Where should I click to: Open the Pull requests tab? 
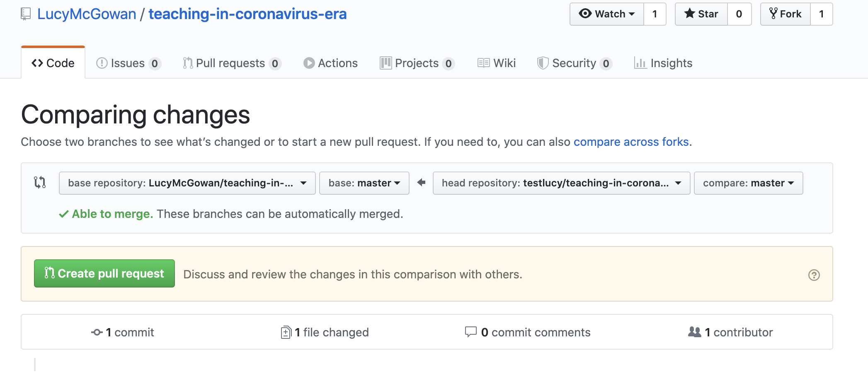(231, 63)
